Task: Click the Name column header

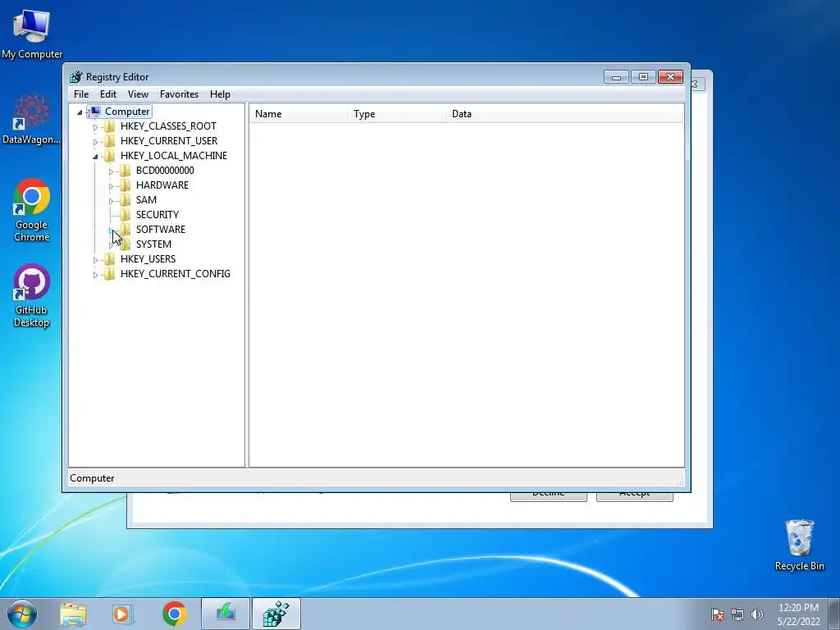Action: pyautogui.click(x=299, y=114)
